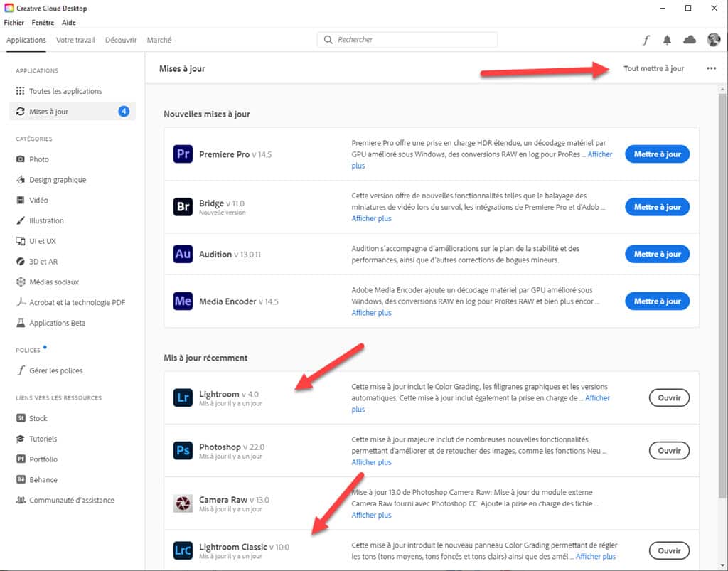Select Mises à jour in sidebar
The height and width of the screenshot is (571, 728).
73,112
